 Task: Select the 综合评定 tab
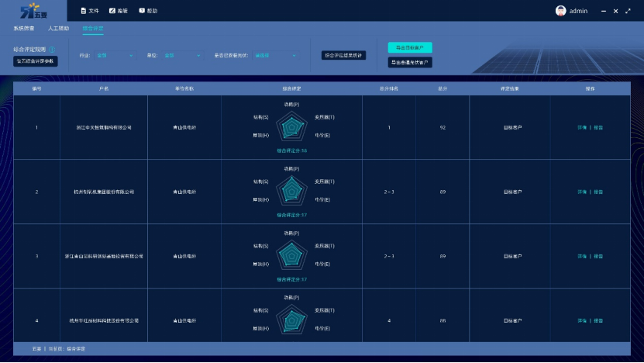[93, 29]
